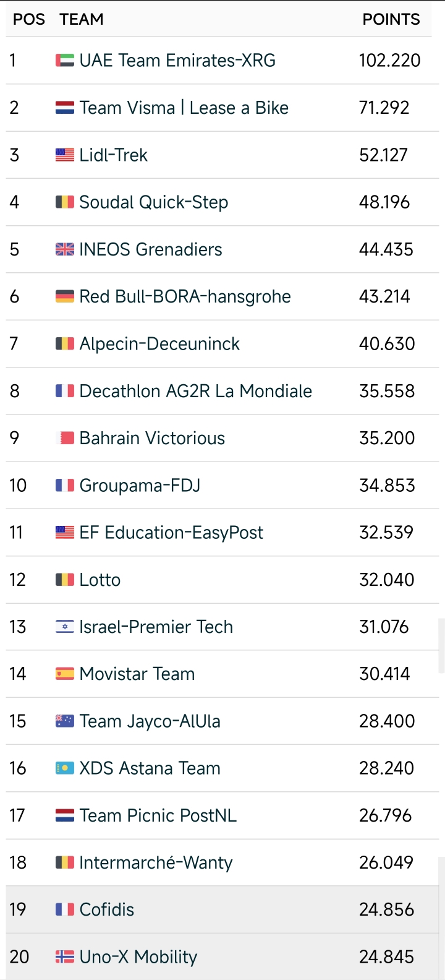The image size is (445, 980).
Task: Click the German flag beside Red Bull-BORA-hansgrohe
Action: click(x=65, y=296)
